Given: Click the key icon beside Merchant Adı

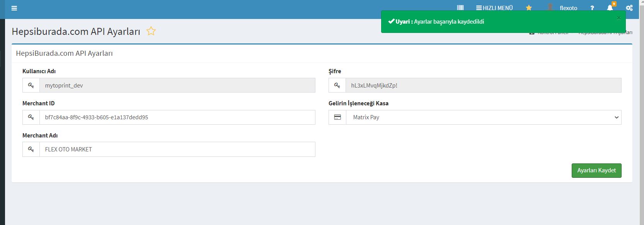Looking at the screenshot, I should (31, 149).
